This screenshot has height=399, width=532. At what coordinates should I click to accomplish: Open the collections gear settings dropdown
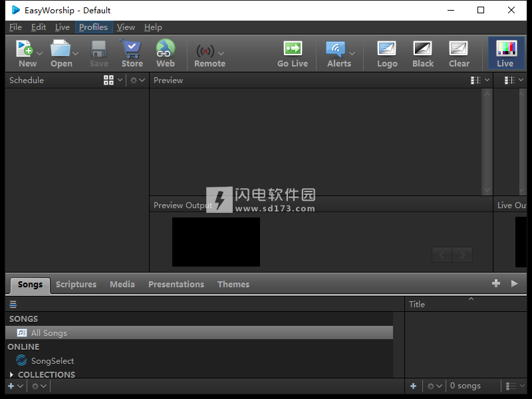pyautogui.click(x=39, y=386)
